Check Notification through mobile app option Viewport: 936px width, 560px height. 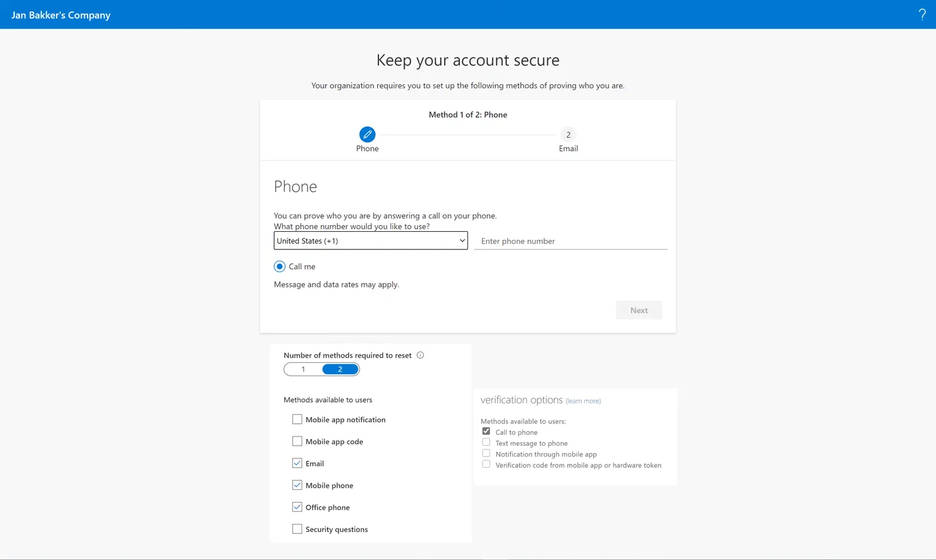[x=486, y=453]
